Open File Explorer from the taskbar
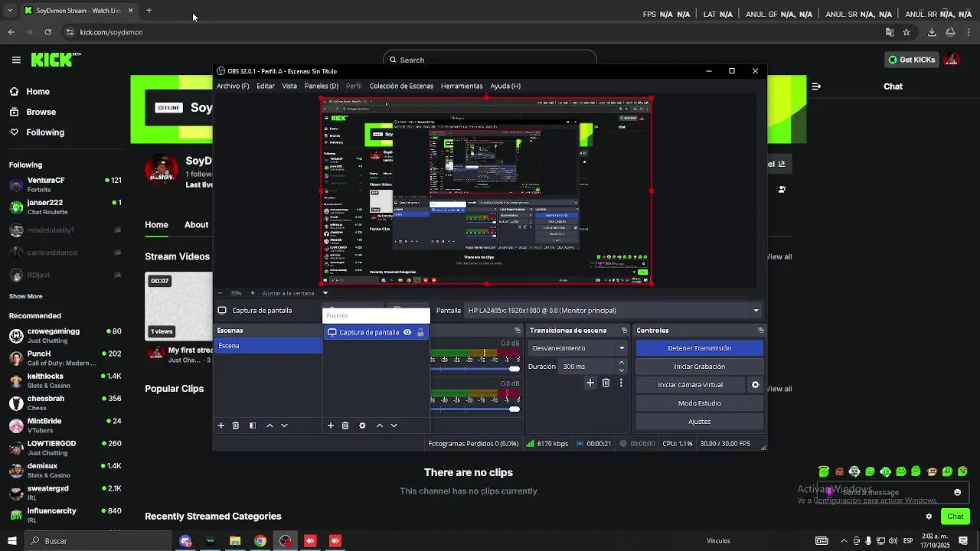The image size is (980, 551). coord(235,541)
